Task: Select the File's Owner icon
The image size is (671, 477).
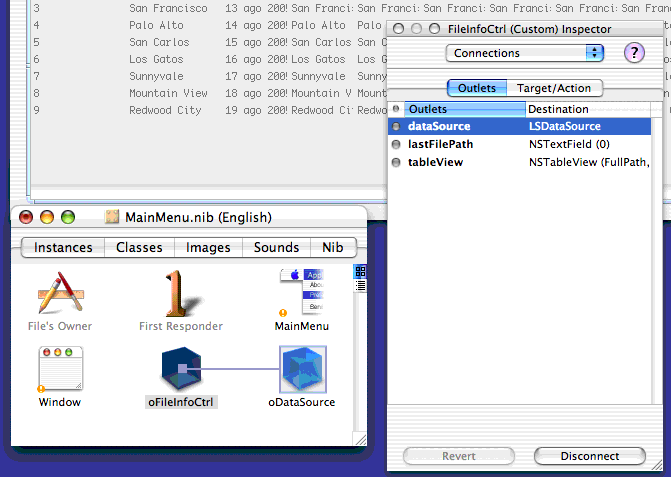Action: tap(60, 296)
